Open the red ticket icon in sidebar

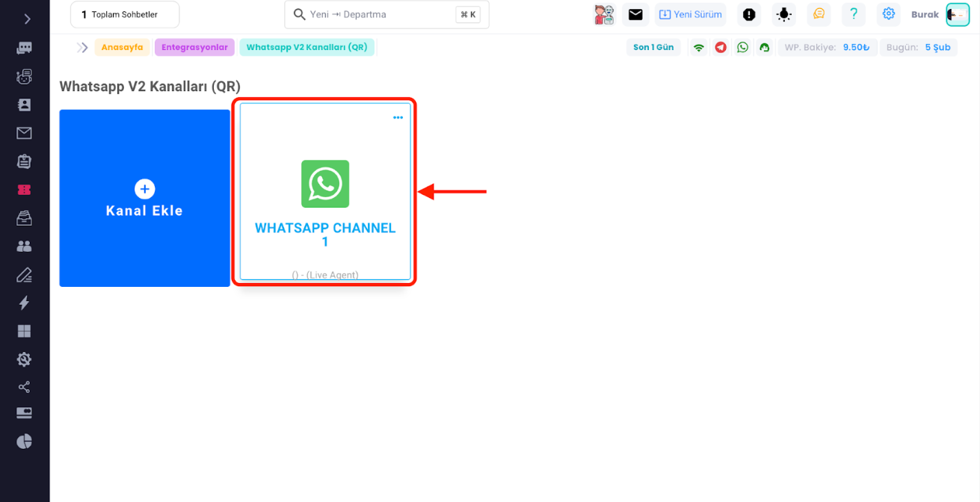coord(24,190)
